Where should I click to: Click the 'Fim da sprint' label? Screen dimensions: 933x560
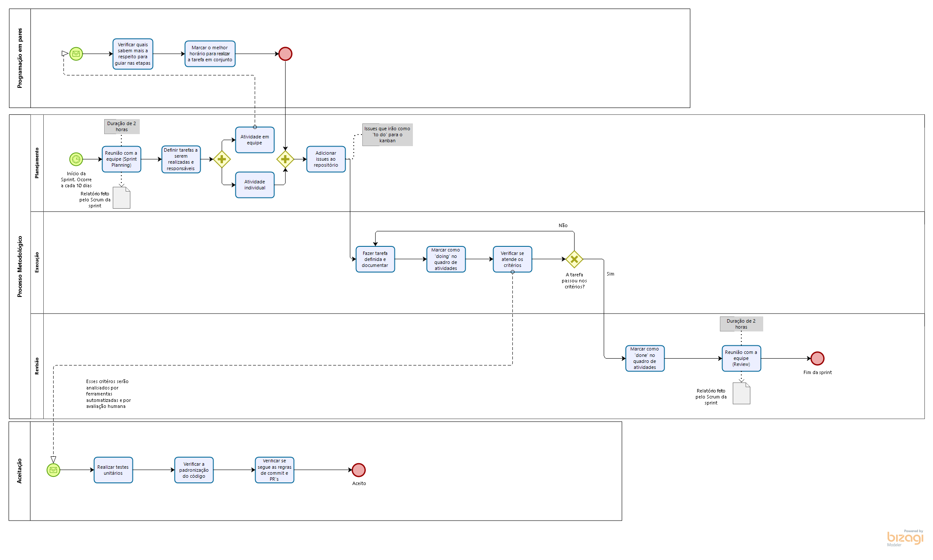pos(817,372)
